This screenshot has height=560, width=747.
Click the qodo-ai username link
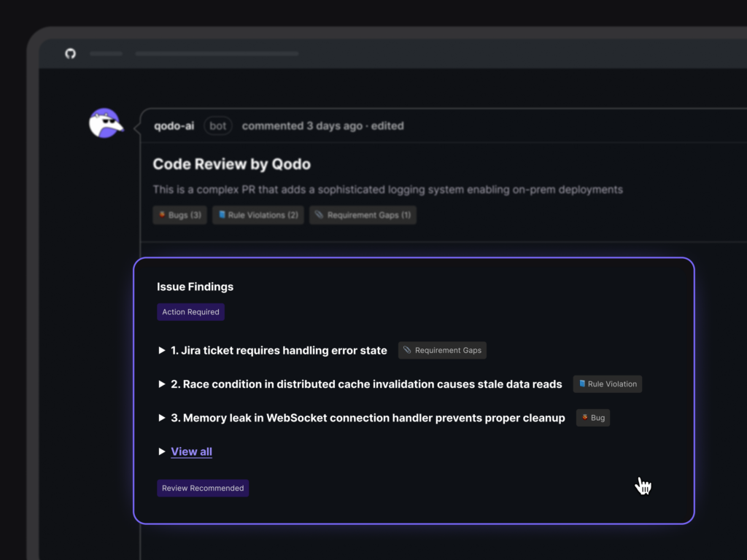click(x=174, y=126)
